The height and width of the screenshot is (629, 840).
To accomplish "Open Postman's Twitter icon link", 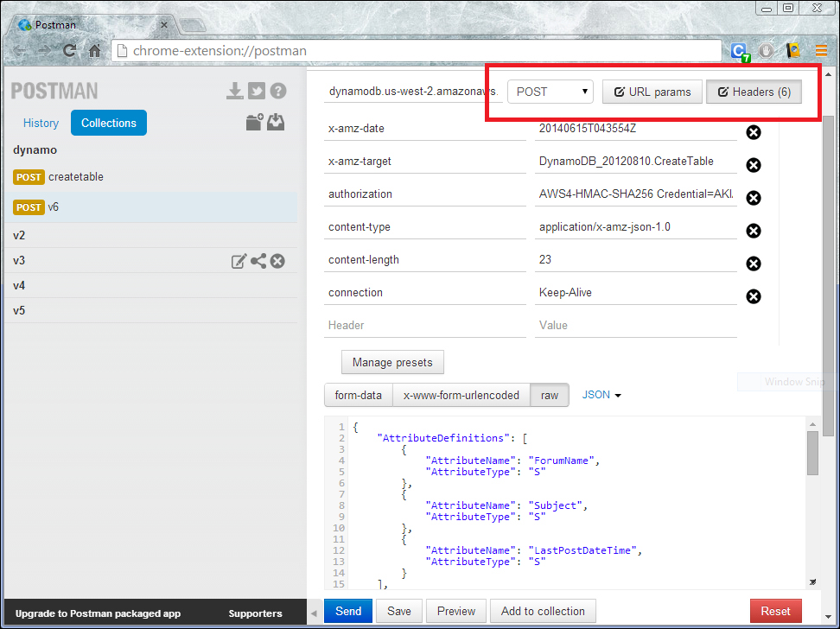I will [257, 91].
